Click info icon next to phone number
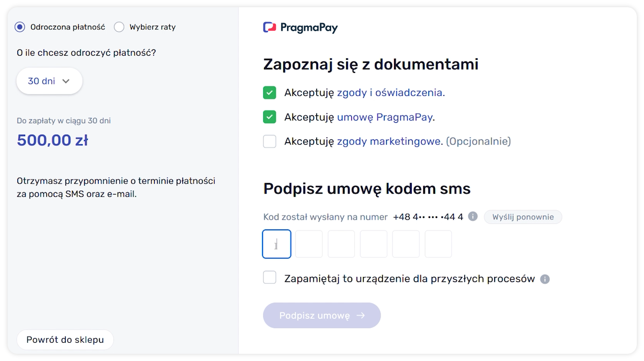Image resolution: width=644 pixels, height=361 pixels. pos(473,217)
